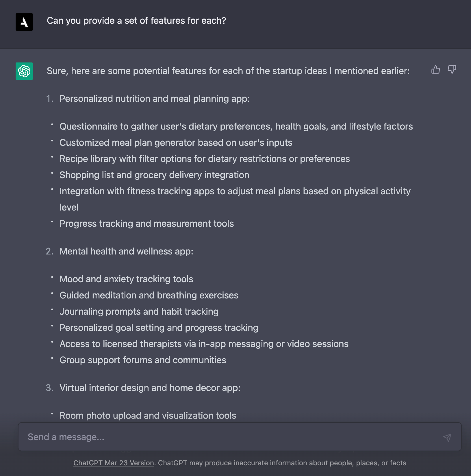Click the "Personalized nutrition and meal planning app" heading
The image size is (471, 476).
(x=154, y=99)
